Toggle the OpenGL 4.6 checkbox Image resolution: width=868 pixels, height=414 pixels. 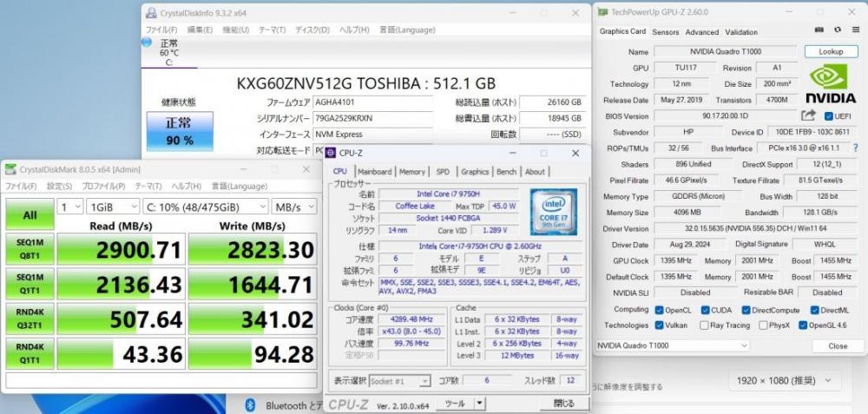803,325
